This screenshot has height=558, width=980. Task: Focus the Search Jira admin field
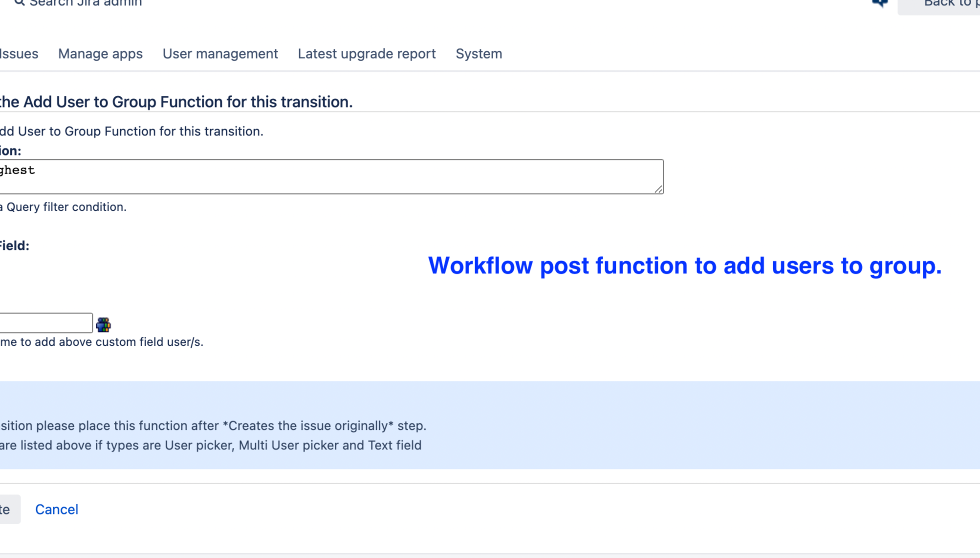click(86, 3)
